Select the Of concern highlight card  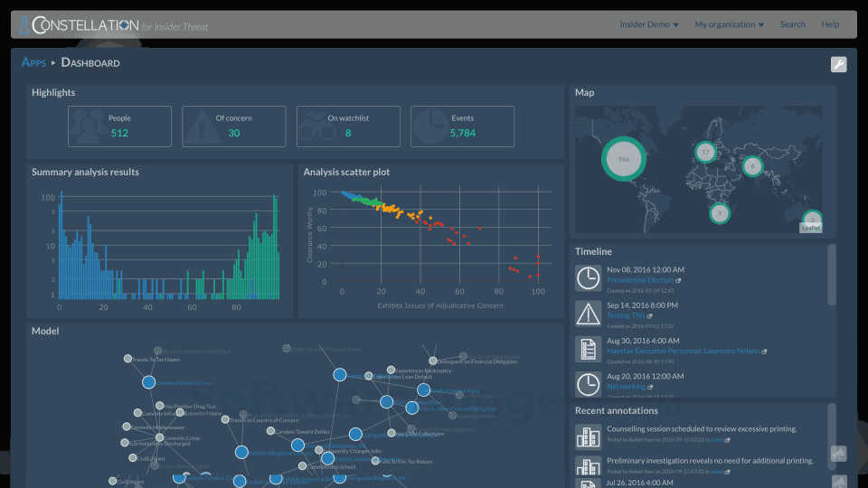tap(233, 127)
